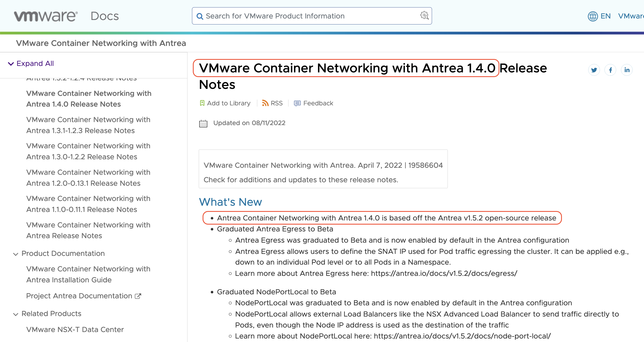Share page on Twitter
The height and width of the screenshot is (342, 644).
594,70
